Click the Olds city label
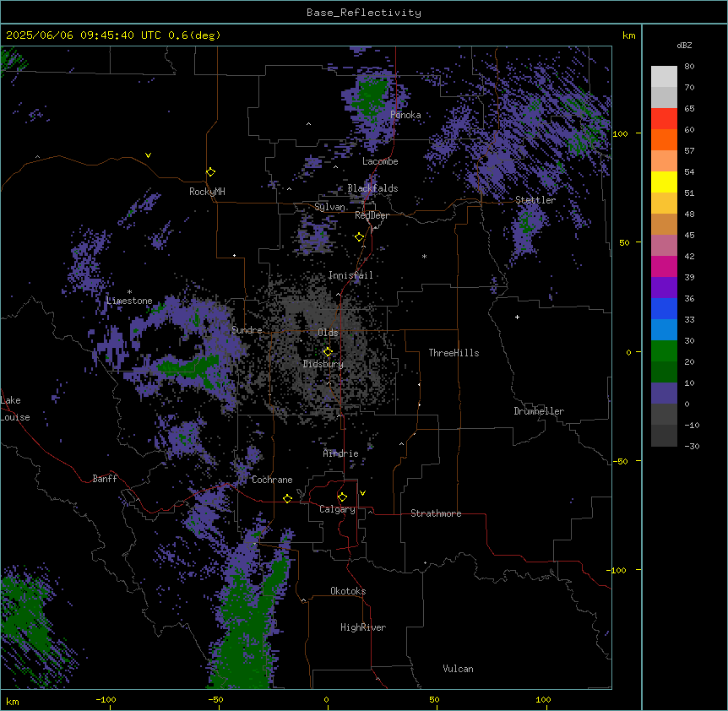This screenshot has height=711, width=728. 328,333
